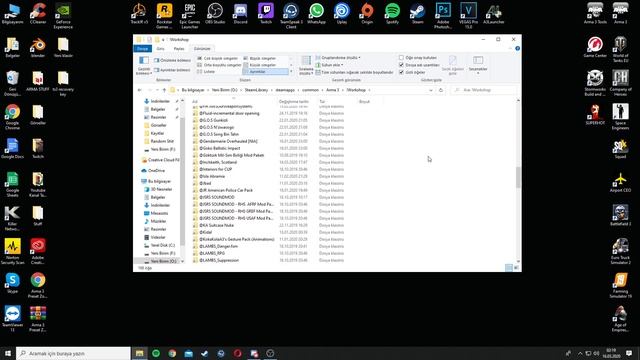This screenshot has width=640, height=360.
Task: Toggle Gizli öğeler checkbox
Action: [x=401, y=72]
